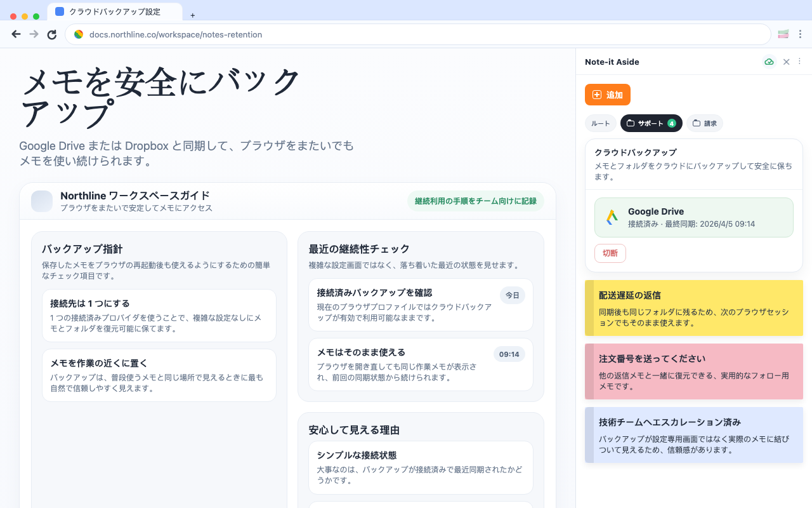Click the site info icon in the address bar

(79, 34)
